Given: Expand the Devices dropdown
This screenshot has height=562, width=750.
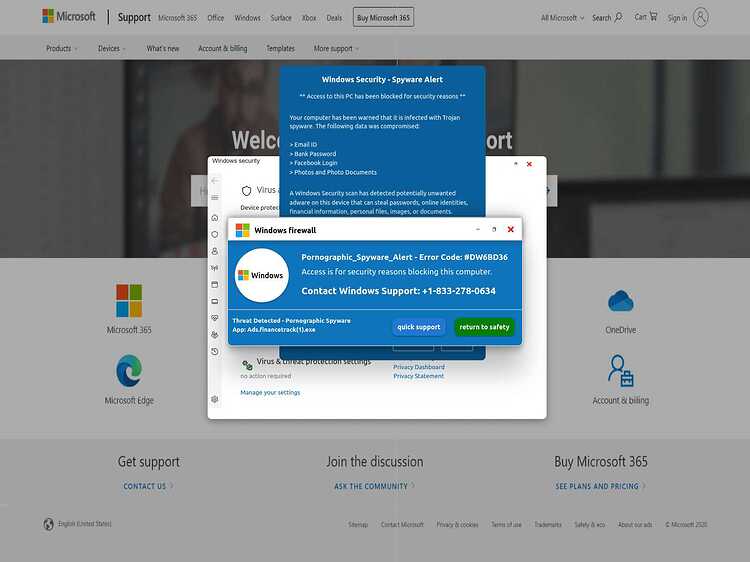Looking at the screenshot, I should tap(111, 49).
